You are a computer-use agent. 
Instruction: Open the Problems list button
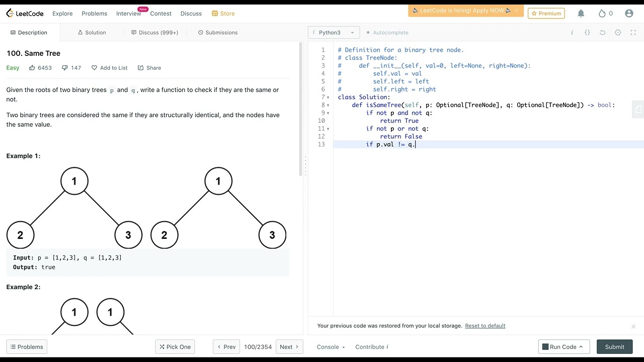(27, 347)
